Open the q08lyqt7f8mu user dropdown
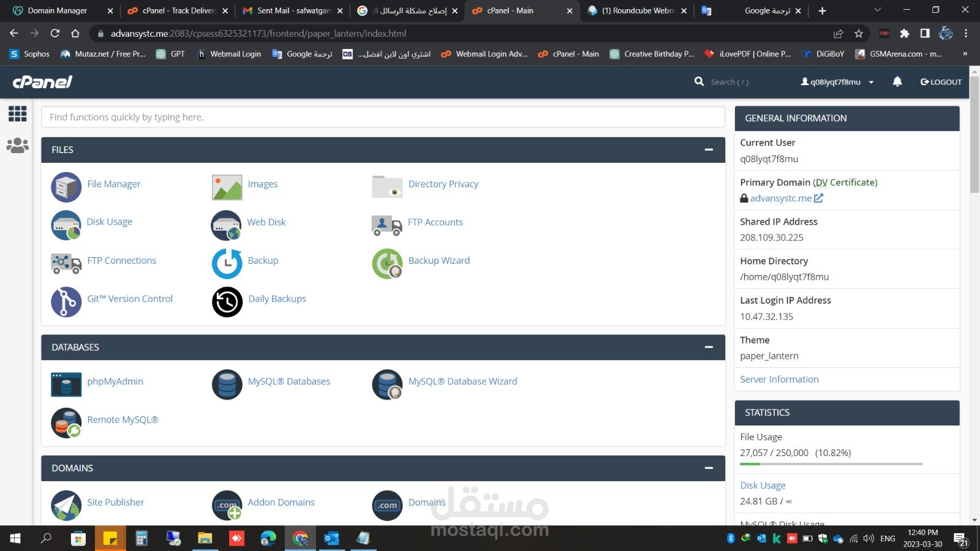 tap(837, 82)
